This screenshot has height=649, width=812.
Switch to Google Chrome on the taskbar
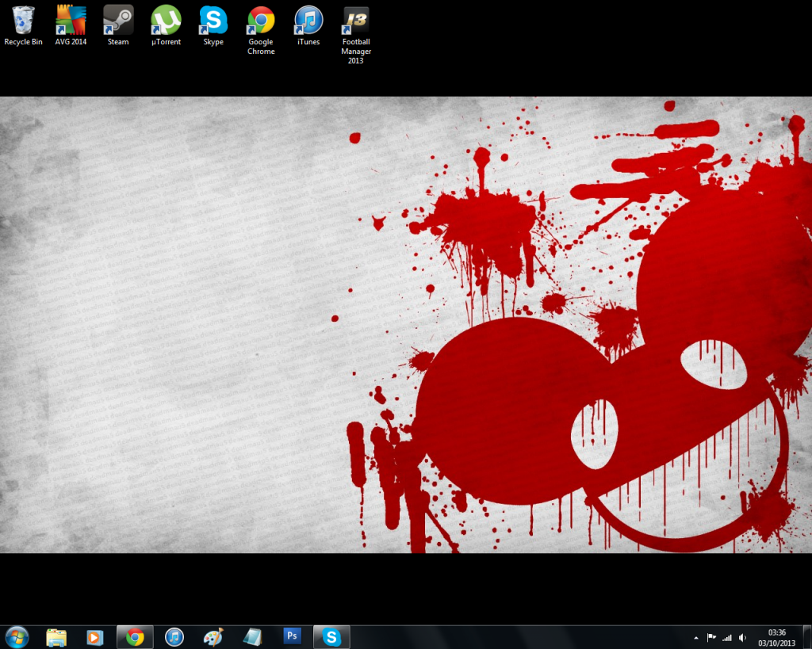tap(135, 637)
